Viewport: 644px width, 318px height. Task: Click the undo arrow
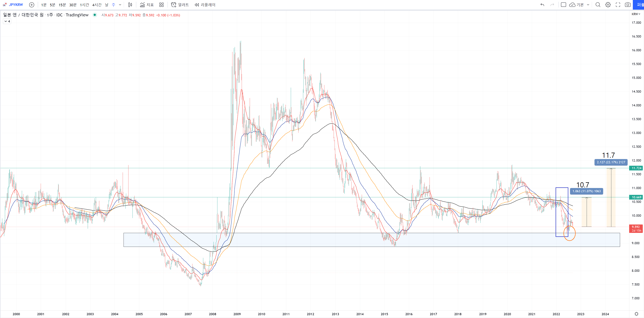[542, 5]
